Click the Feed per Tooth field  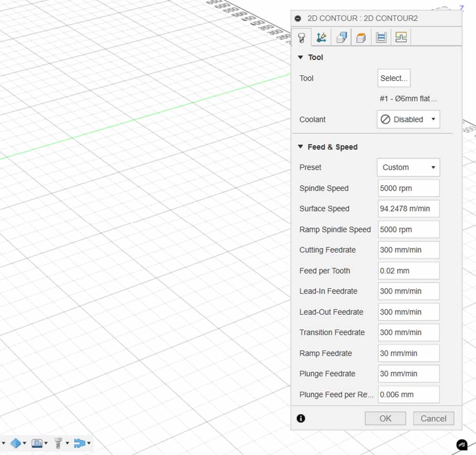[x=408, y=271]
